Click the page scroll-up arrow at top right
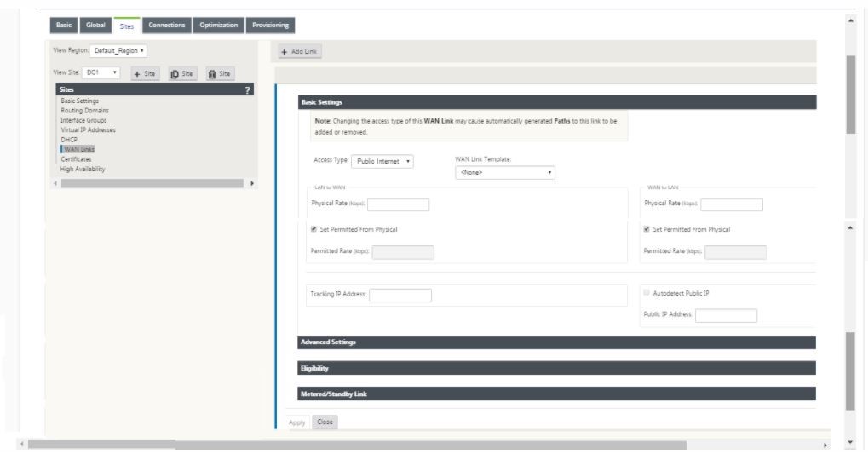868x454 pixels. [x=850, y=20]
